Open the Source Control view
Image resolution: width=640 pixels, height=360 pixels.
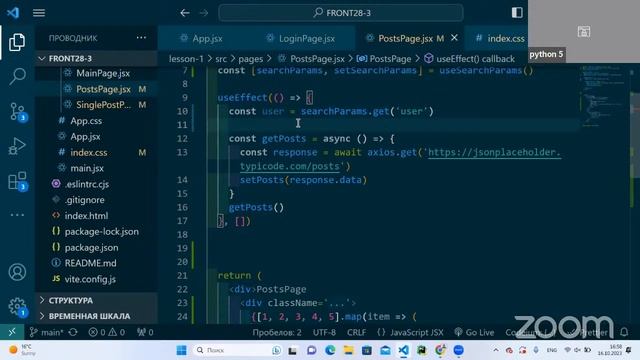(x=17, y=111)
